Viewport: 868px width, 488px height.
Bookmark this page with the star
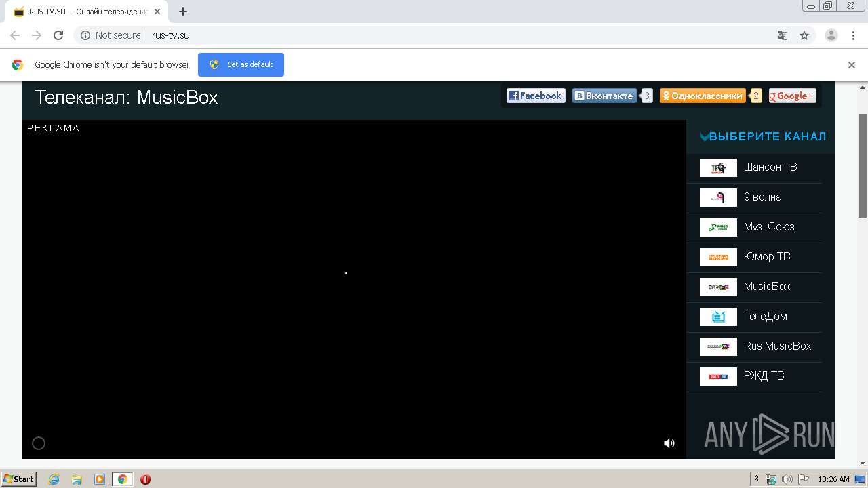click(x=804, y=35)
